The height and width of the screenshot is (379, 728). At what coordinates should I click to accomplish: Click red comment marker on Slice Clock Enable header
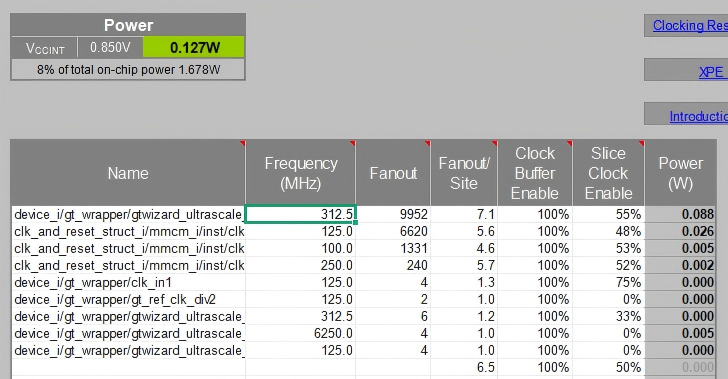(x=641, y=144)
